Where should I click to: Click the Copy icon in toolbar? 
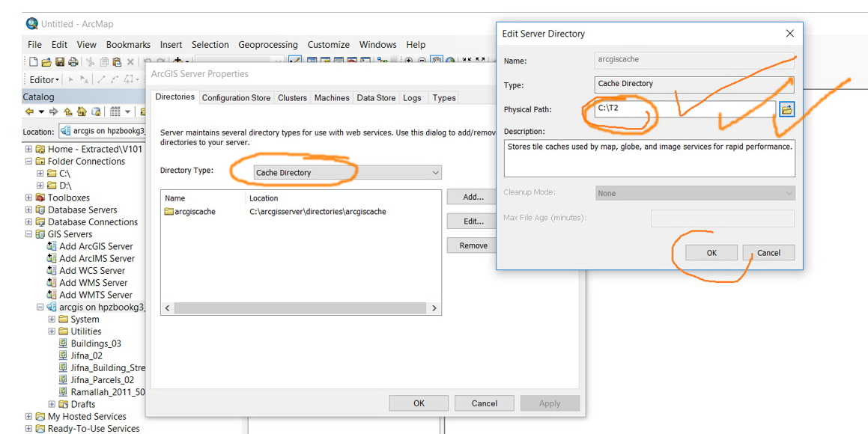tap(104, 62)
